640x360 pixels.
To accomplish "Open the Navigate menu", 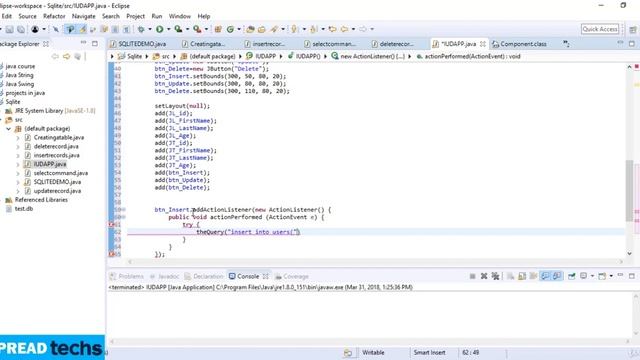I will tap(84, 16).
